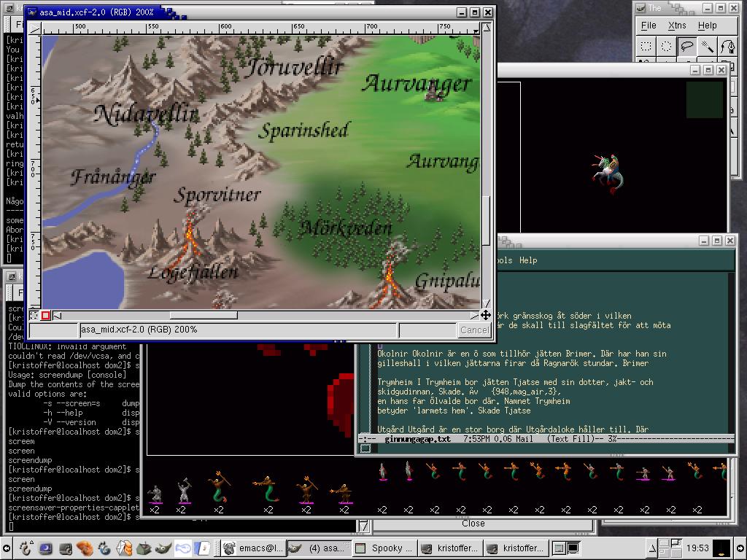The height and width of the screenshot is (560, 747).
Task: Click the image status field asa_mid.xcf-2.0 (RGB) 200%
Action: (x=237, y=330)
